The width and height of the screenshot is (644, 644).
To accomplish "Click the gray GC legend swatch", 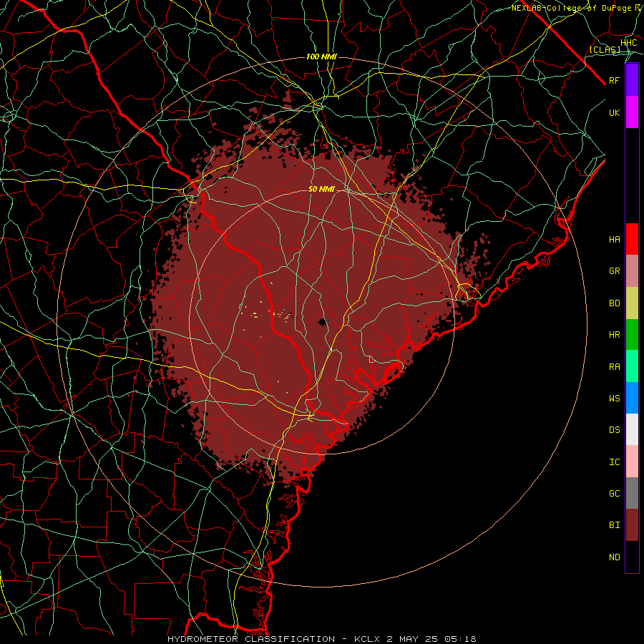I will pyautogui.click(x=632, y=493).
